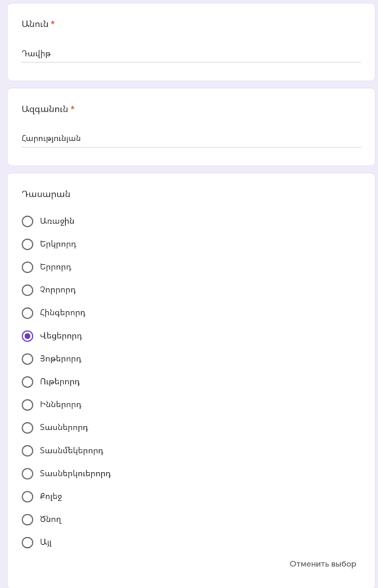
Task: Click the selected Վեցերորդ radio button
Action: pyautogui.click(x=27, y=336)
